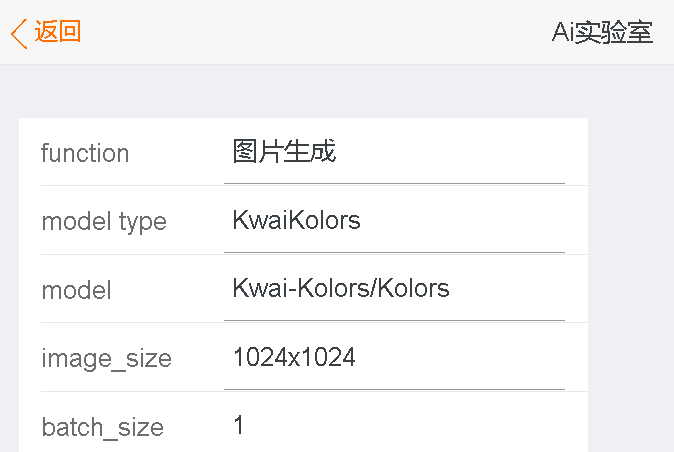Click the Ai实验室 page title
Image resolution: width=674 pixels, height=452 pixels.
click(x=602, y=32)
